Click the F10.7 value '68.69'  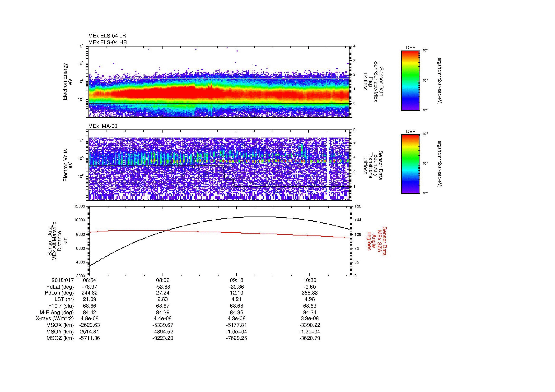(310, 306)
